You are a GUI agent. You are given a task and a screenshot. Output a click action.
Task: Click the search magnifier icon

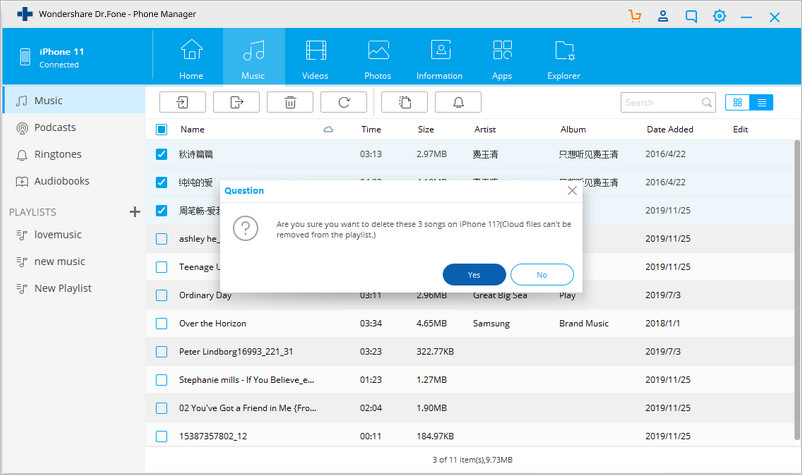(x=706, y=102)
